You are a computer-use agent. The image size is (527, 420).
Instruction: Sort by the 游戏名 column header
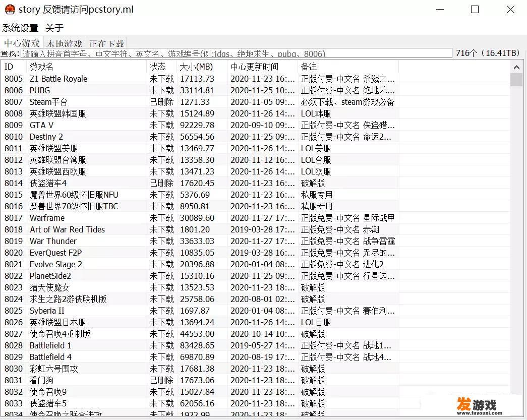[x=86, y=67]
